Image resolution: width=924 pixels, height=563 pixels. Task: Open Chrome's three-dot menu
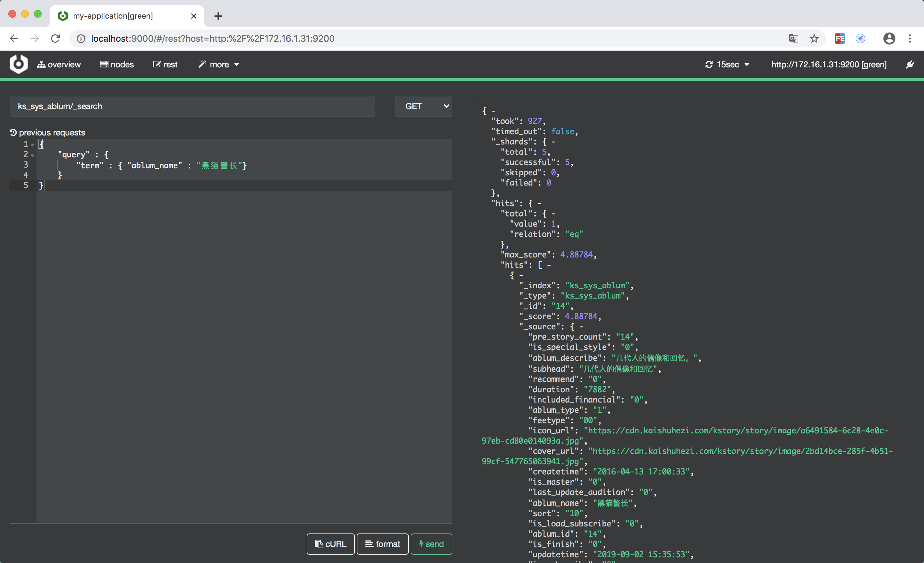tap(910, 39)
